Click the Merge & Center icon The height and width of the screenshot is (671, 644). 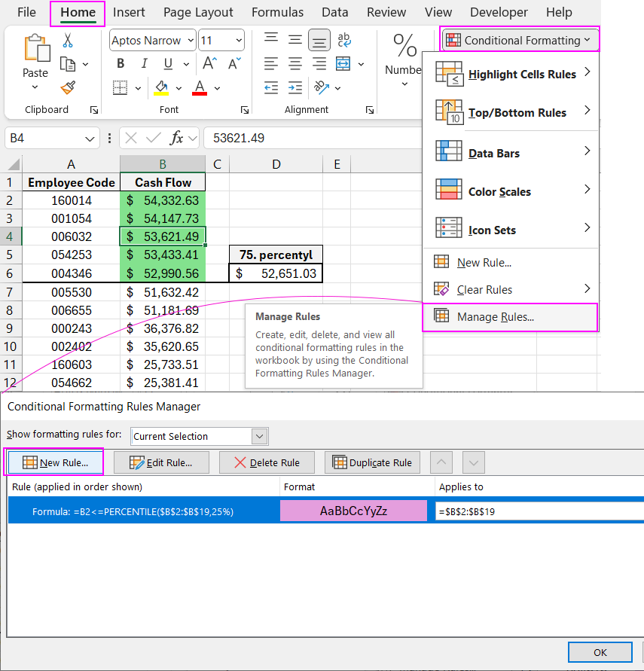pos(344,64)
